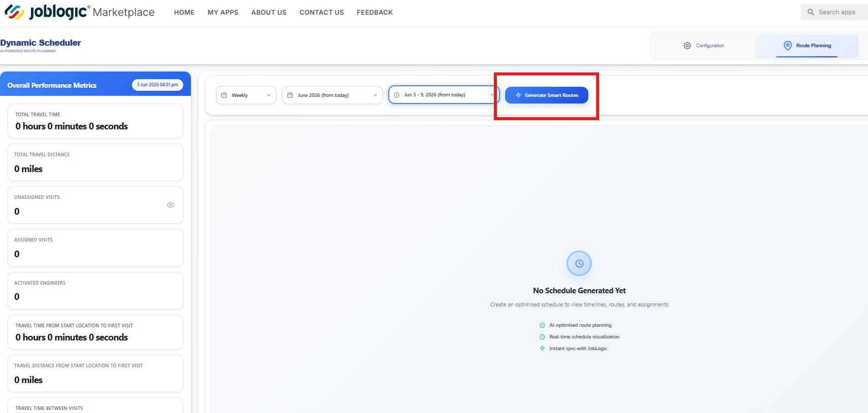Go to the Home menu item
Screen dimensions: 868x413
pyautogui.click(x=184, y=12)
